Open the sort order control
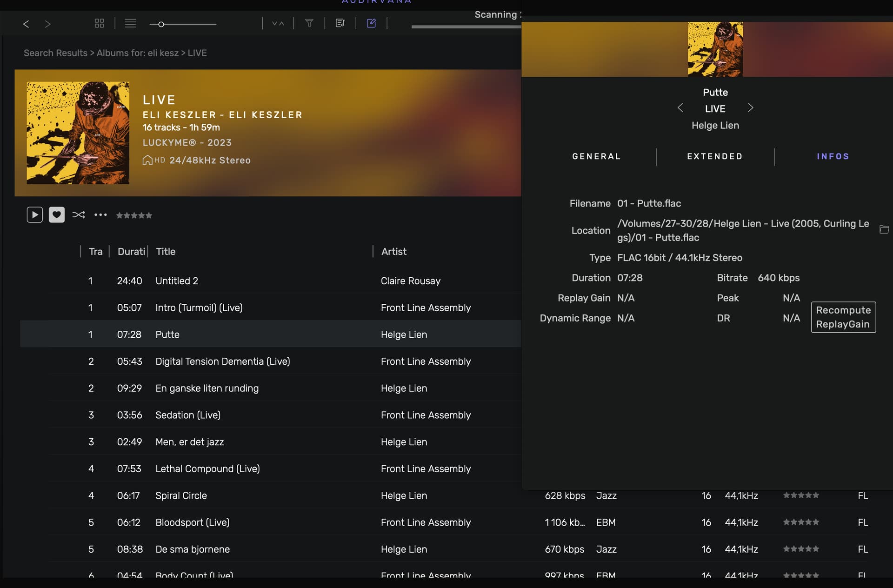Screen dimensions: 893x588 click(278, 23)
